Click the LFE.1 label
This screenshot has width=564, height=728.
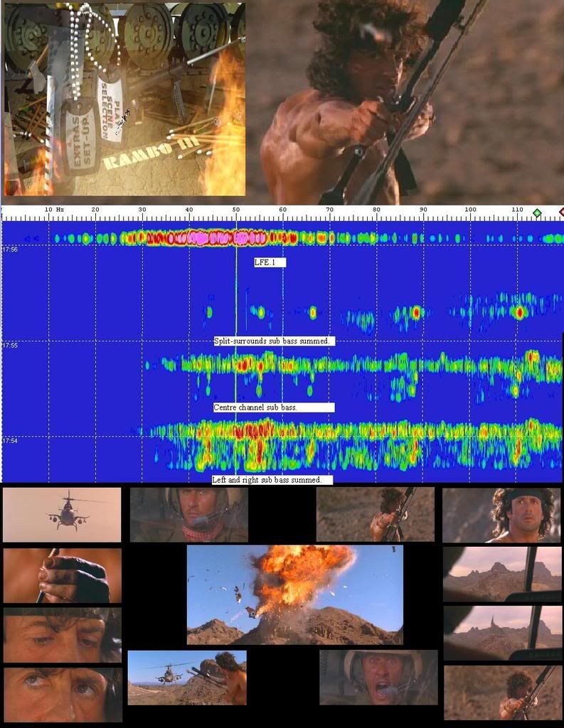pos(270,262)
